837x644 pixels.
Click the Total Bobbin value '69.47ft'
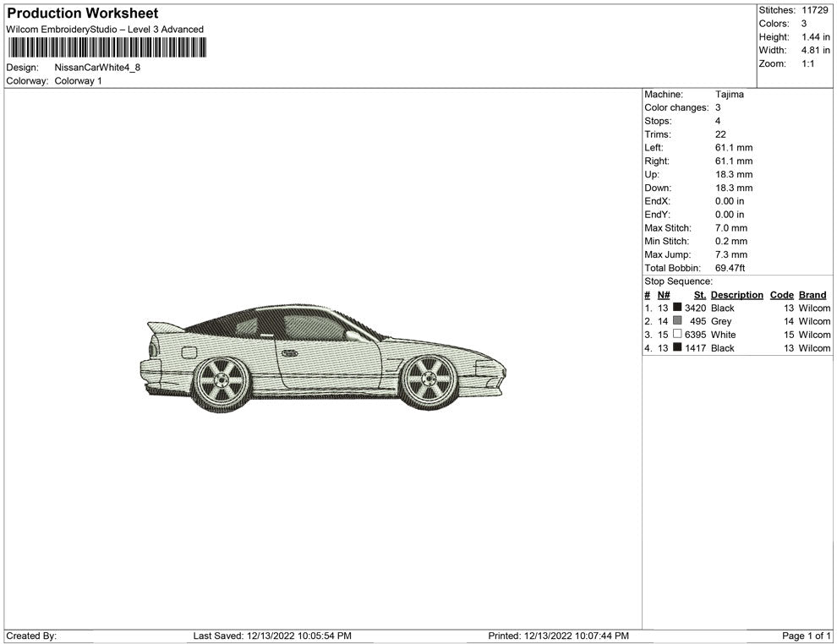(x=730, y=268)
